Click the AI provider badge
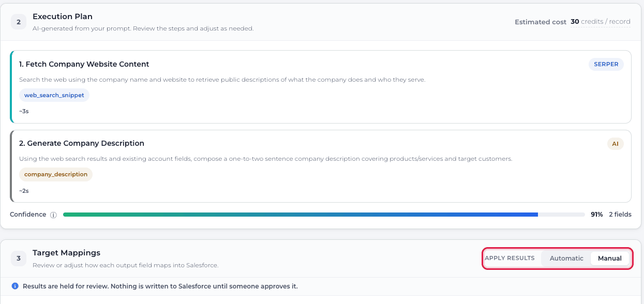 click(x=616, y=144)
